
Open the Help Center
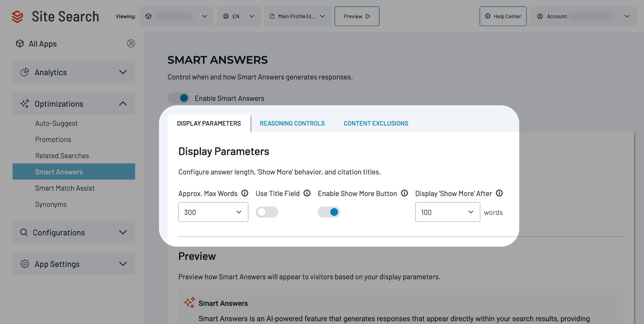(x=503, y=16)
